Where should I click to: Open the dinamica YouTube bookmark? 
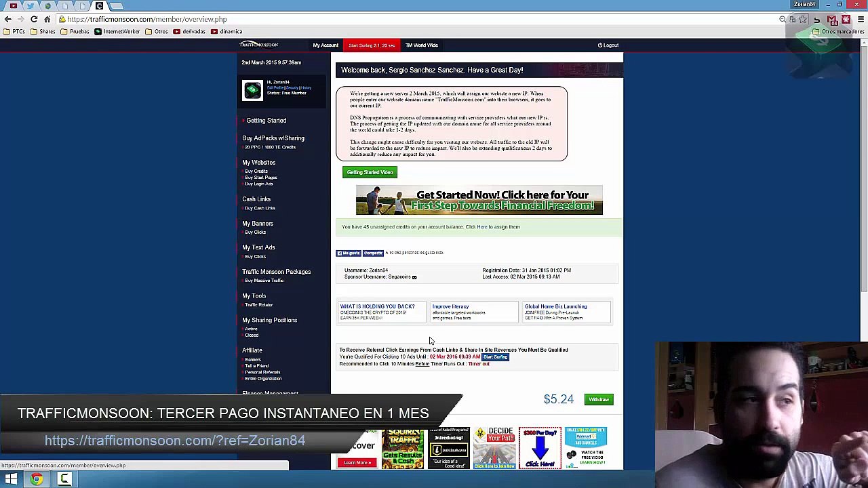[x=226, y=31]
